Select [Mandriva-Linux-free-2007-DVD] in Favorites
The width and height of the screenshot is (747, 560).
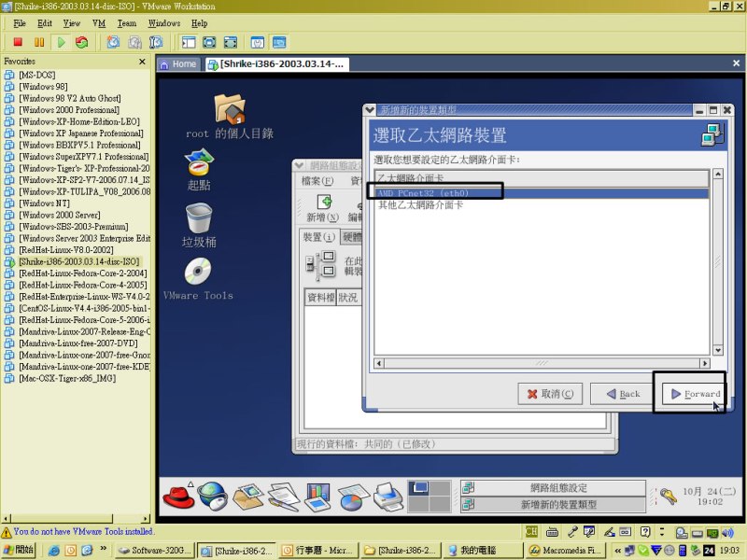pos(78,343)
